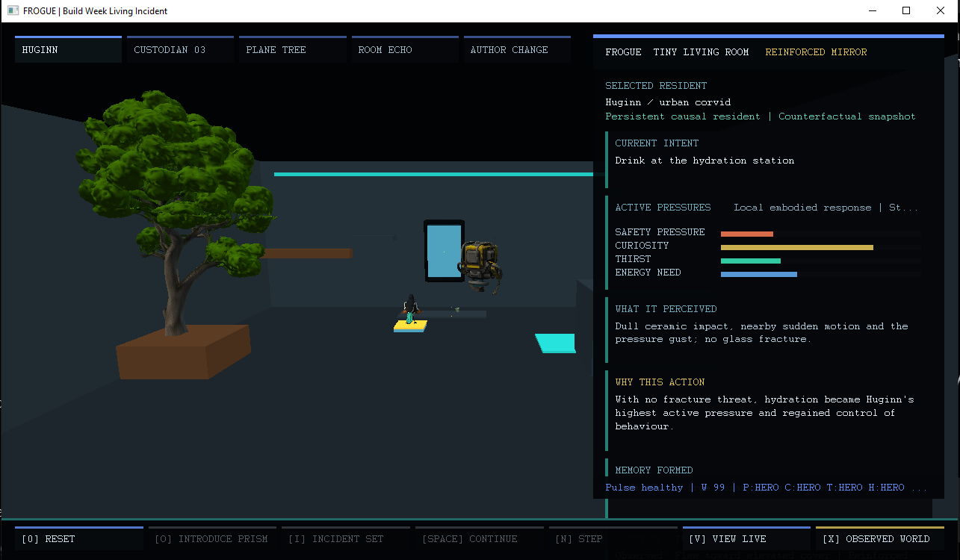The height and width of the screenshot is (560, 960).
Task: Switch to the CUSTODIAN 03 tab
Action: point(180,49)
